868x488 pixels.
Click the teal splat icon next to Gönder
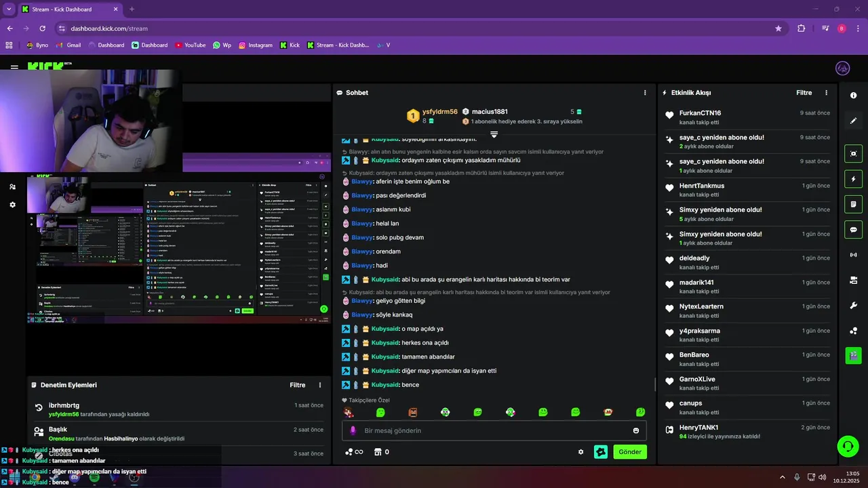pos(601,452)
